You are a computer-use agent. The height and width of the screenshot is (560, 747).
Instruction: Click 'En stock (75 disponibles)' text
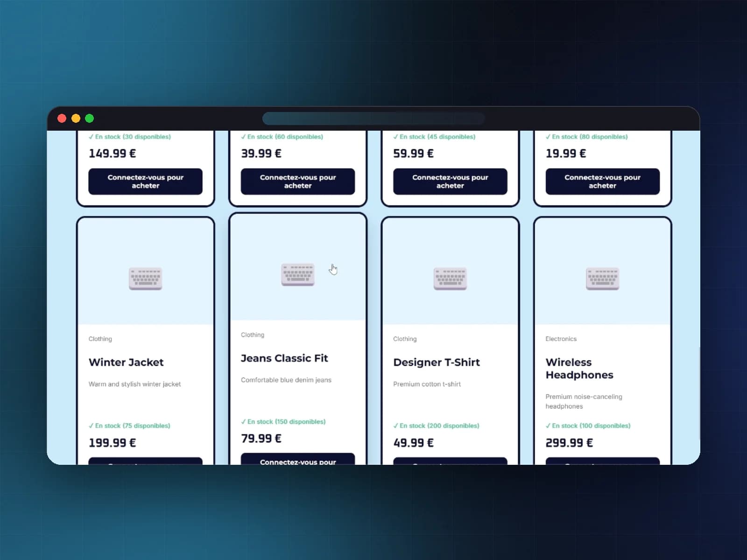(x=129, y=426)
